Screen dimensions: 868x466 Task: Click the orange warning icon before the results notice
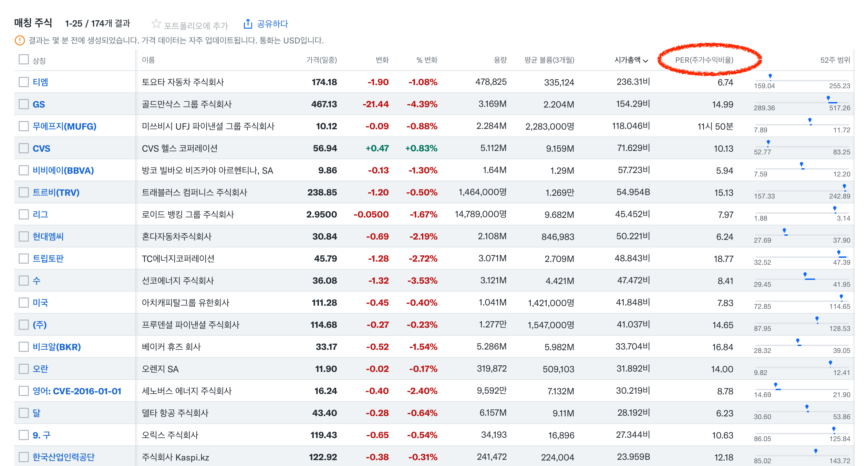(x=20, y=41)
